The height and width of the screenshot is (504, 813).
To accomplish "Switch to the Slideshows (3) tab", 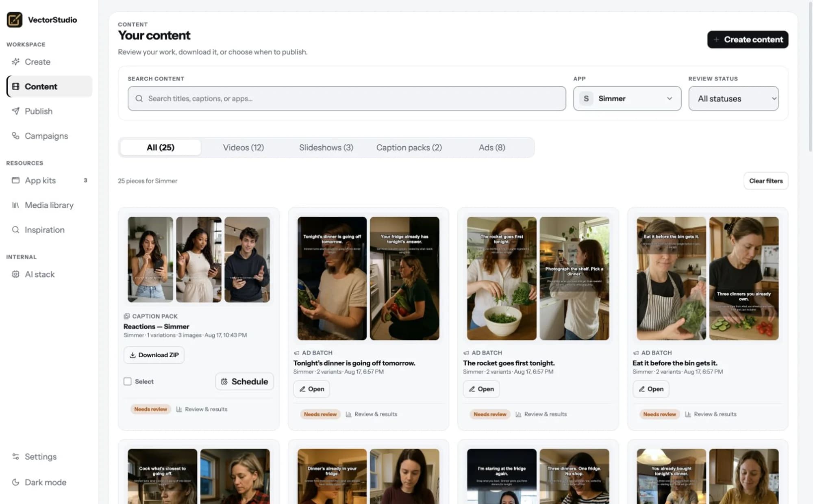I will point(326,148).
